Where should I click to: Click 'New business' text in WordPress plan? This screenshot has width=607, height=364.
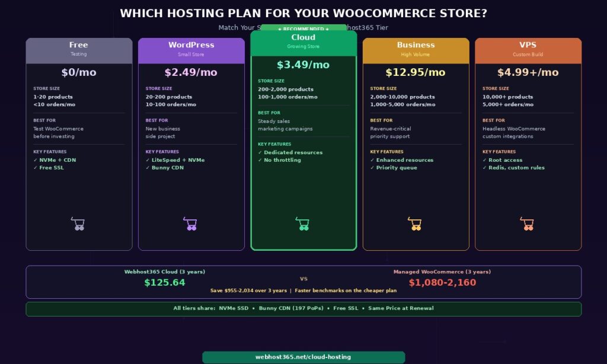[163, 129]
